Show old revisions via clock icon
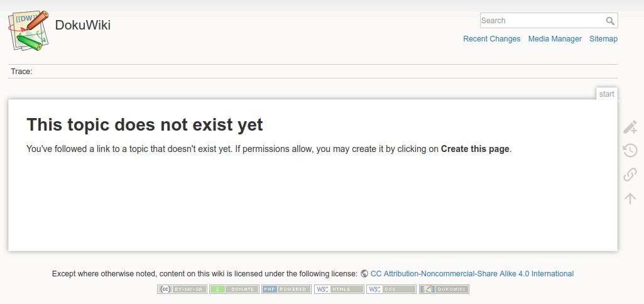Viewport: 644px width, 304px height. [630, 151]
